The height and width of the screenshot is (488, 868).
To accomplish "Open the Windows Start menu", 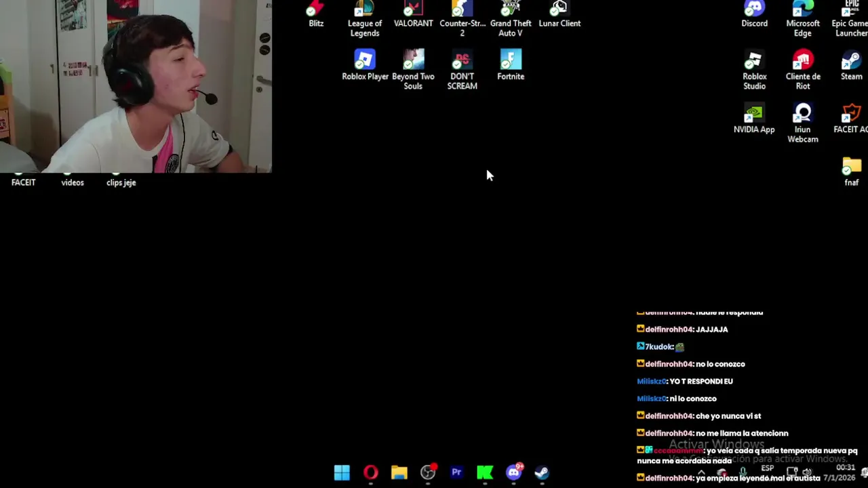I will click(342, 472).
